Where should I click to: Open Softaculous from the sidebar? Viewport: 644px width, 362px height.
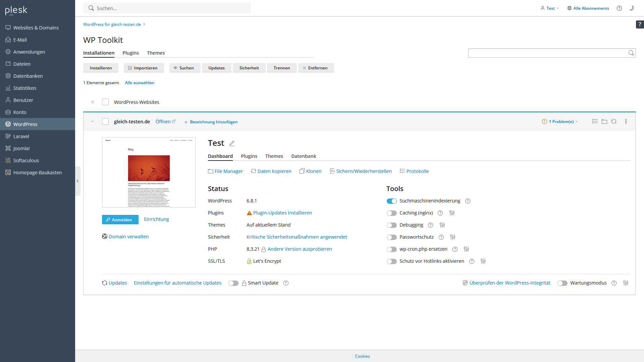(26, 160)
